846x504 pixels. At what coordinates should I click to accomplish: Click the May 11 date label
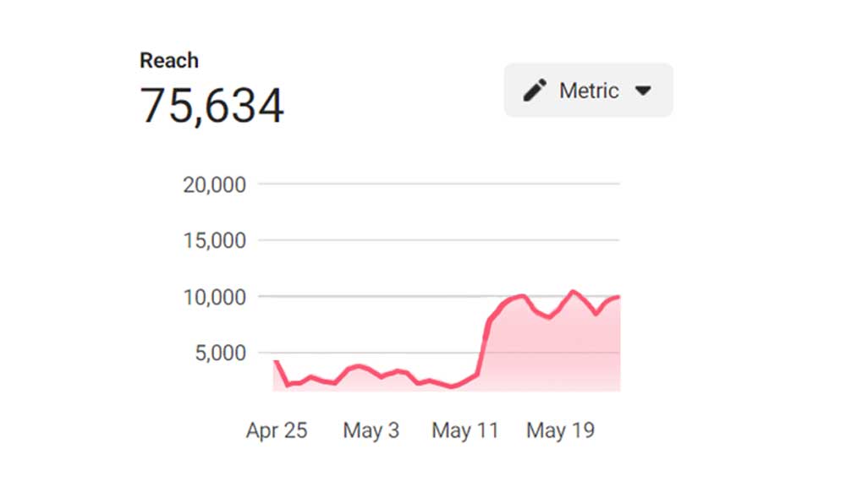464,430
